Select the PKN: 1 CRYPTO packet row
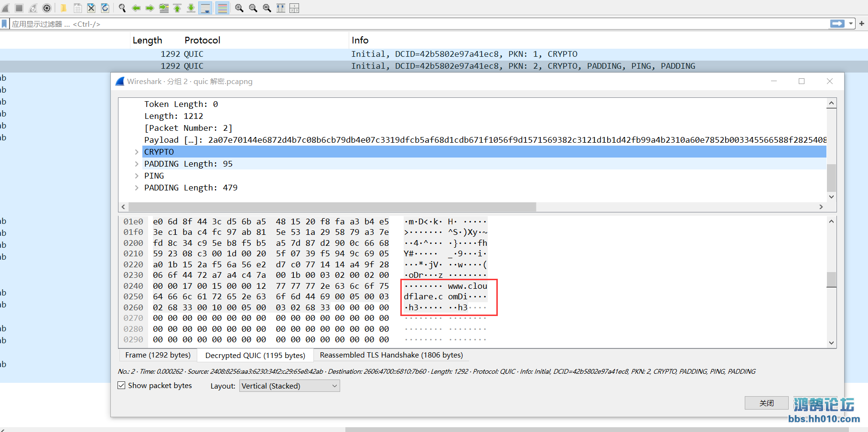This screenshot has height=432, width=868. click(x=434, y=54)
